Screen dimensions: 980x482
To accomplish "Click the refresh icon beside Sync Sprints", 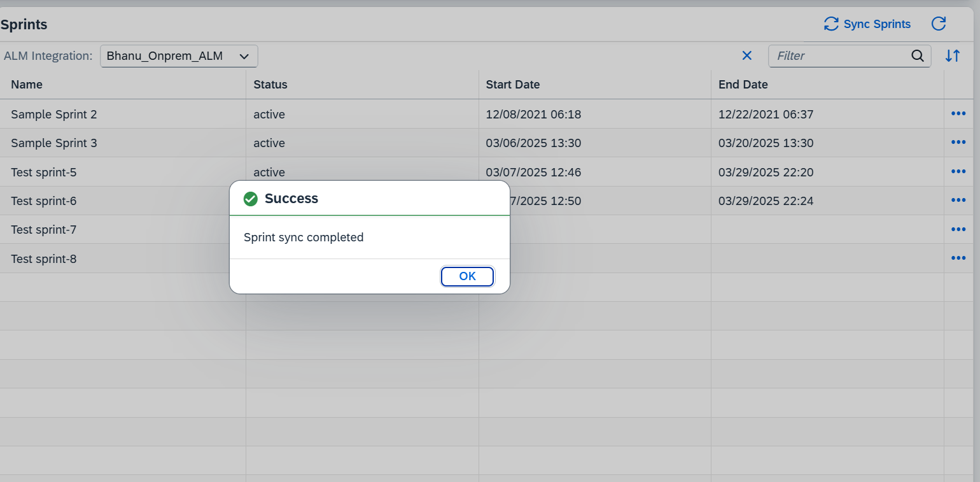I will click(x=939, y=24).
